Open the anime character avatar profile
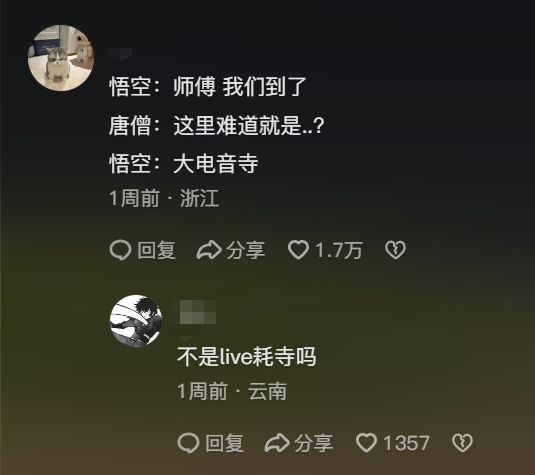Image resolution: width=535 pixels, height=475 pixels. pyautogui.click(x=136, y=321)
